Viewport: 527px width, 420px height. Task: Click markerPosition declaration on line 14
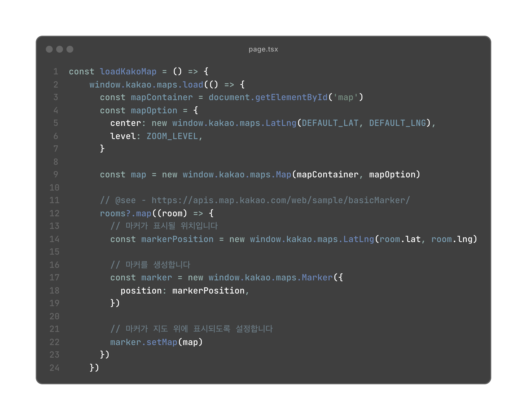pyautogui.click(x=177, y=239)
